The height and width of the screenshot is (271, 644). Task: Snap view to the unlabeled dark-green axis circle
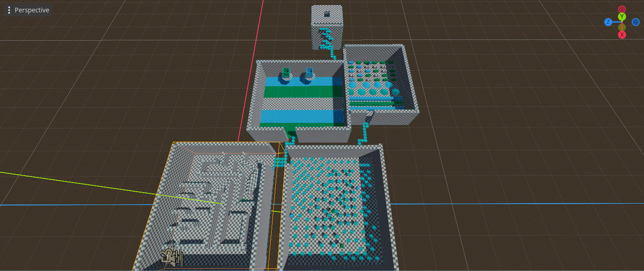(x=622, y=27)
